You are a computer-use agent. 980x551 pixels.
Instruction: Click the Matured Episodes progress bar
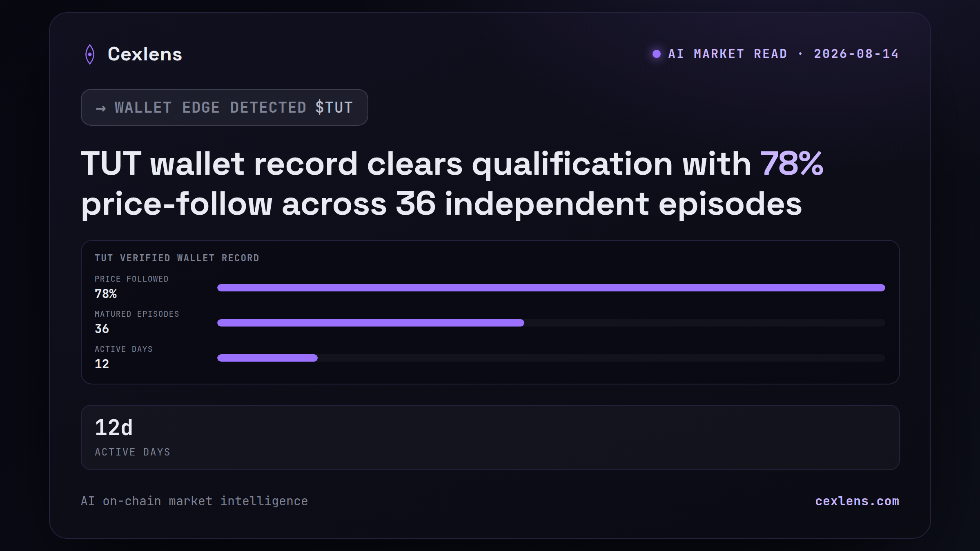coord(551,323)
